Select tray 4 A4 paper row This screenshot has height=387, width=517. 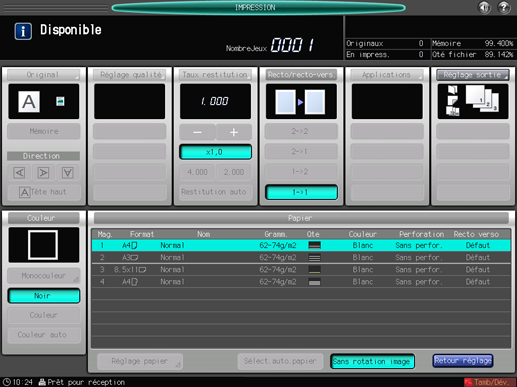coord(301,282)
